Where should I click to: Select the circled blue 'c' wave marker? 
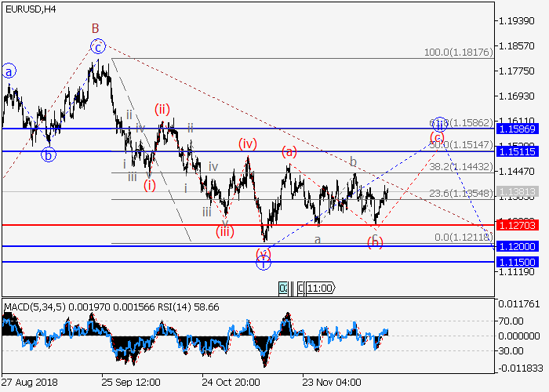pyautogui.click(x=97, y=46)
